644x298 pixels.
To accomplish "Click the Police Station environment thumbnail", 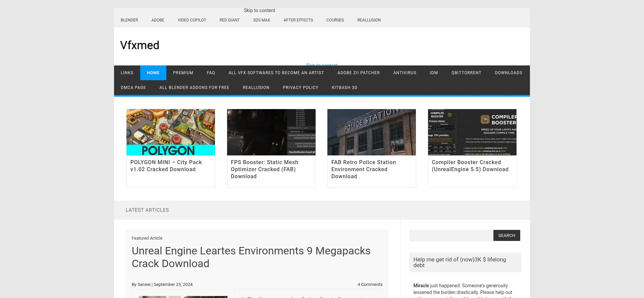I will point(371,132).
